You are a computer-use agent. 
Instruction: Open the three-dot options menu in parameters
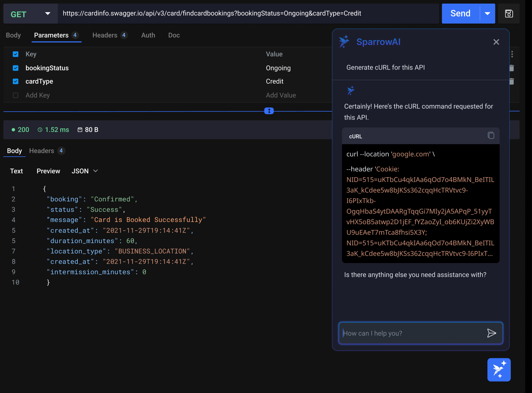coord(512,54)
